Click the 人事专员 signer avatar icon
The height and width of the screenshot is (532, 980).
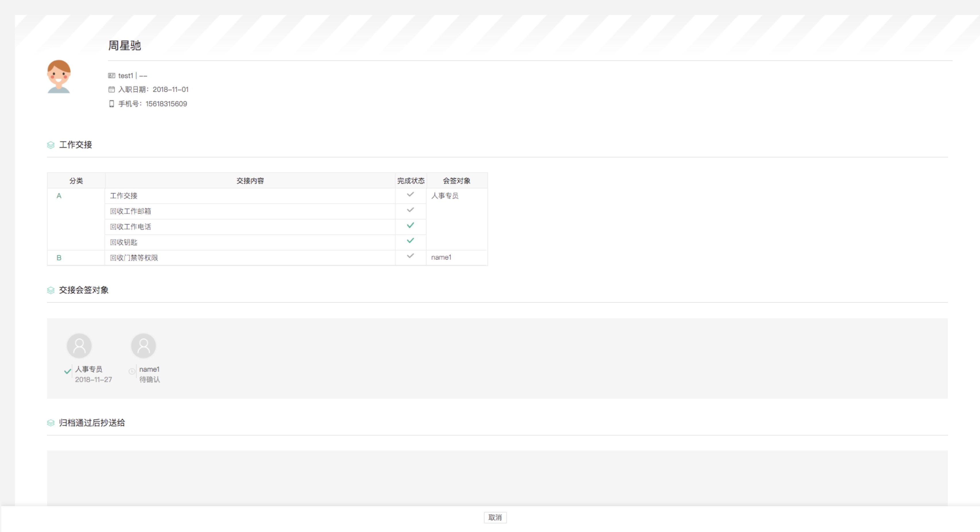point(79,346)
